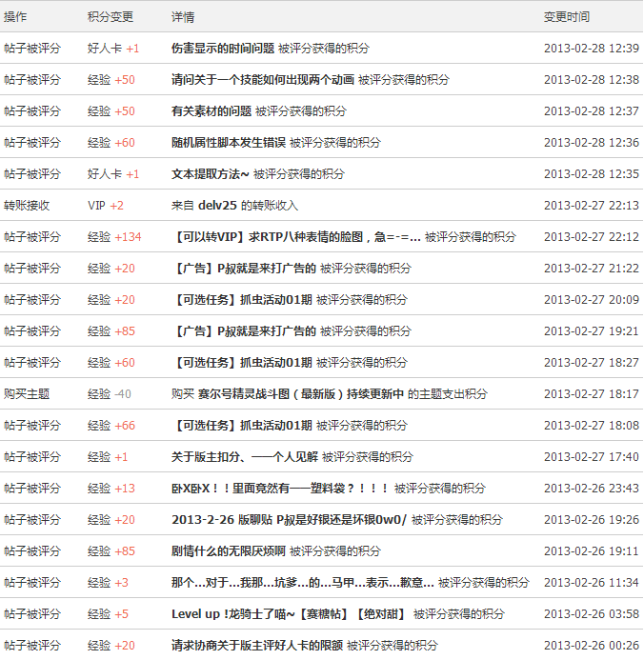This screenshot has width=644, height=660.
Task: Open thread 求RTP八种表情的脸图
Action: 296,237
